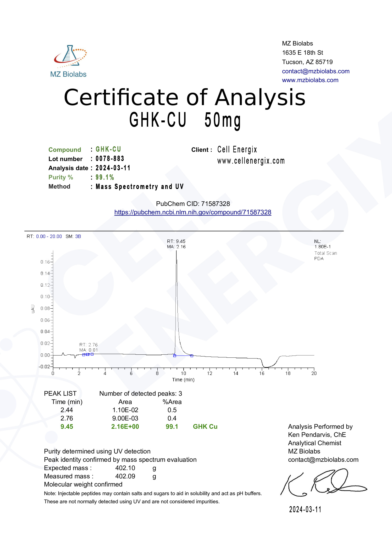Click the Measured mass value 402.09
The width and height of the screenshot is (392, 555).
pos(125,476)
